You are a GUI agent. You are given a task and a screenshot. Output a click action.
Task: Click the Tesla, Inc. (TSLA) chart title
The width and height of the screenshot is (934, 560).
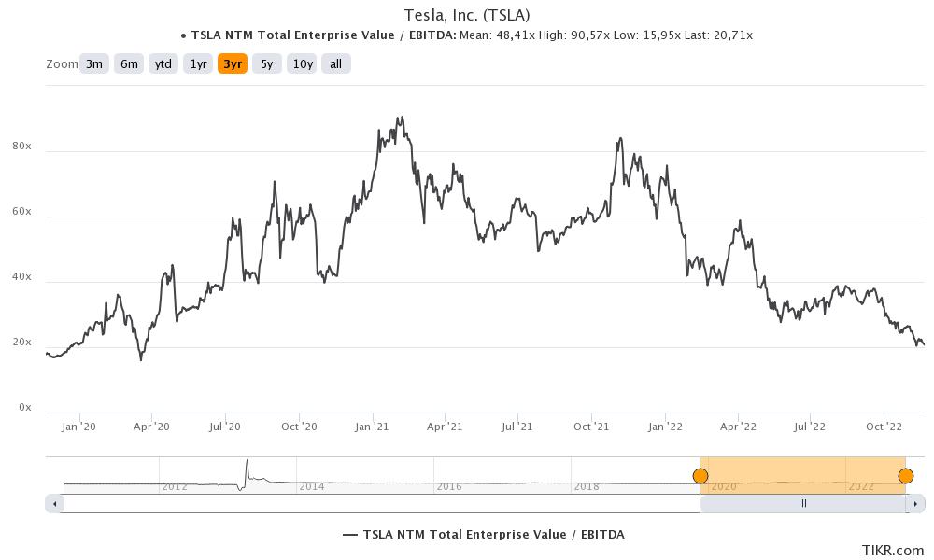[466, 15]
